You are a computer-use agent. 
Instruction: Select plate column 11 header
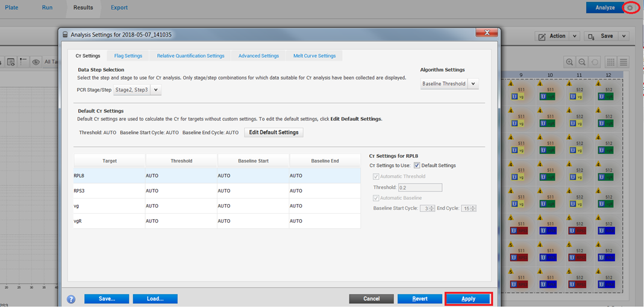(x=579, y=75)
